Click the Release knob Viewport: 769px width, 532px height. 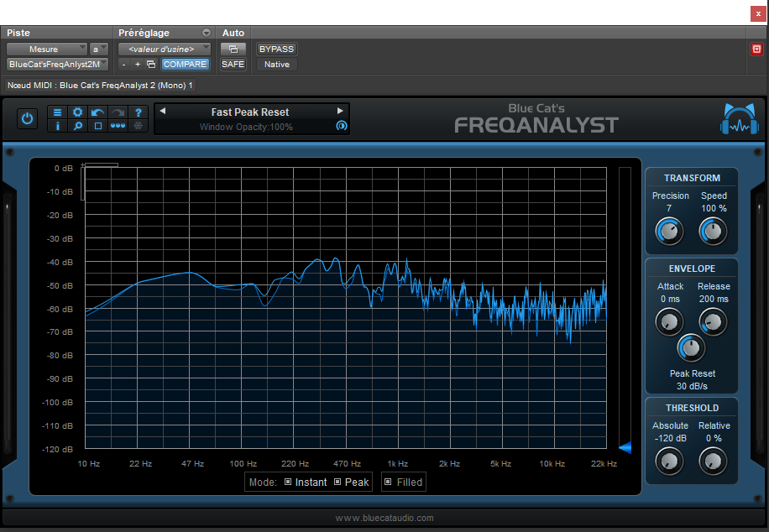pyautogui.click(x=713, y=322)
